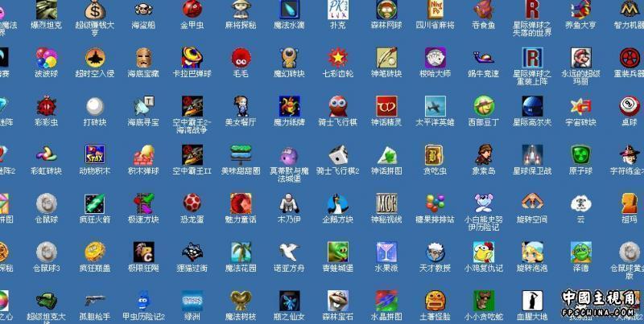This screenshot has height=324, width=644.
Task: Select the 魔法花园 palm tree icon
Action: (241, 252)
